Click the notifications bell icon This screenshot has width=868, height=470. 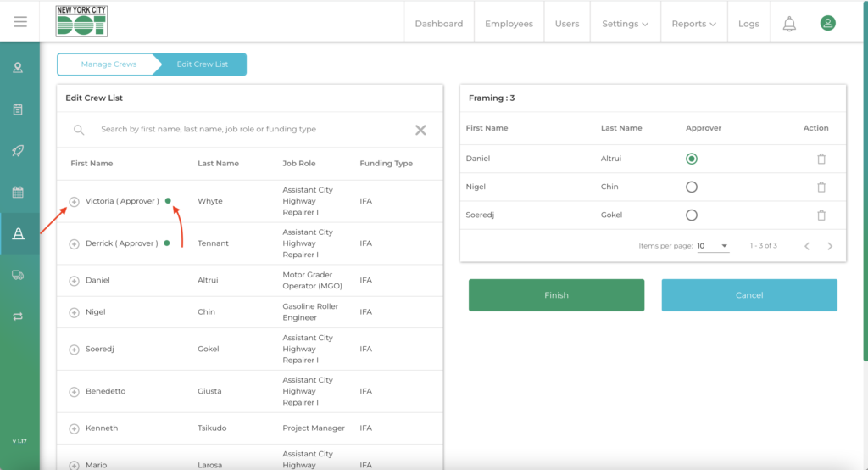pyautogui.click(x=789, y=24)
